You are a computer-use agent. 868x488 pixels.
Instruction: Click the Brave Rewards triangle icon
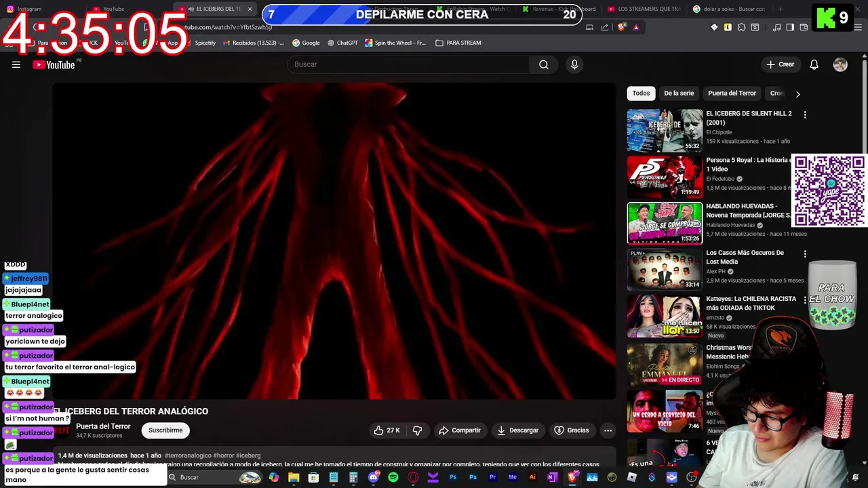pyautogui.click(x=636, y=27)
